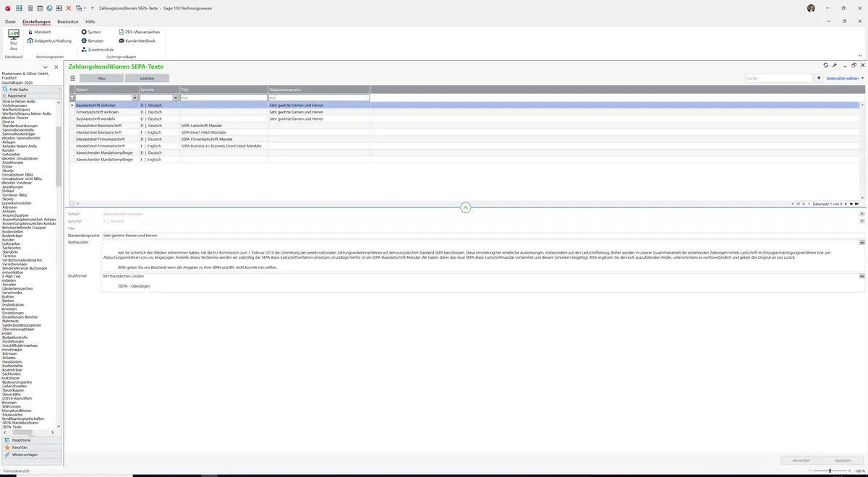Viewport: 868px width, 477px height.
Task: Click cell SEPA-Firmenlastschrift-Mandat
Action: (x=224, y=139)
